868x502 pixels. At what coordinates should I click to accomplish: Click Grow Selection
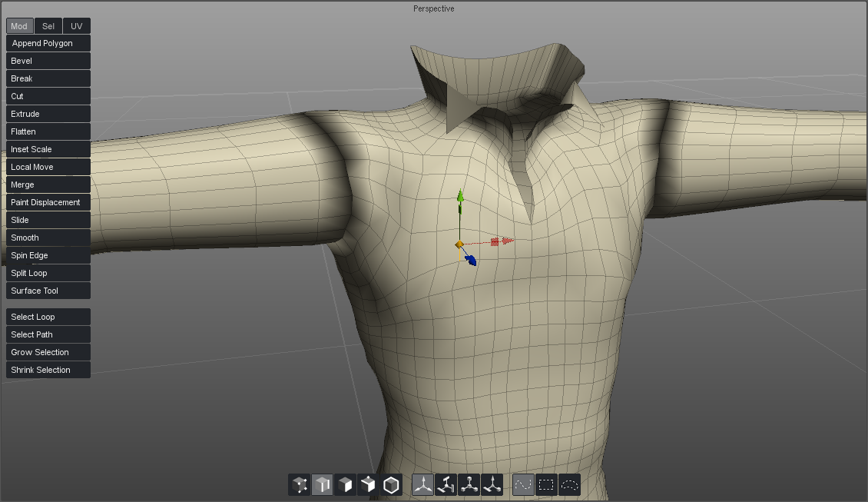click(x=48, y=352)
